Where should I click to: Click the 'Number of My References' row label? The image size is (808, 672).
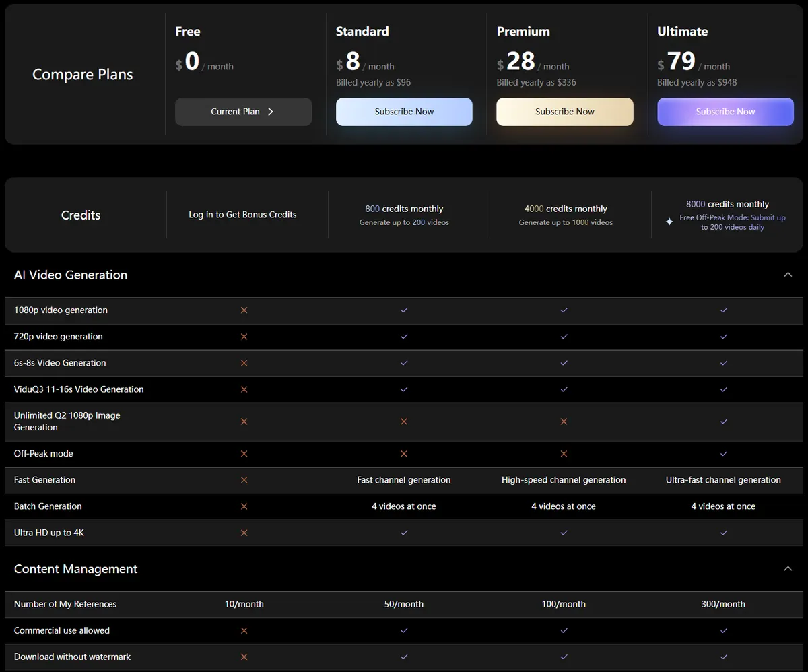(65, 604)
